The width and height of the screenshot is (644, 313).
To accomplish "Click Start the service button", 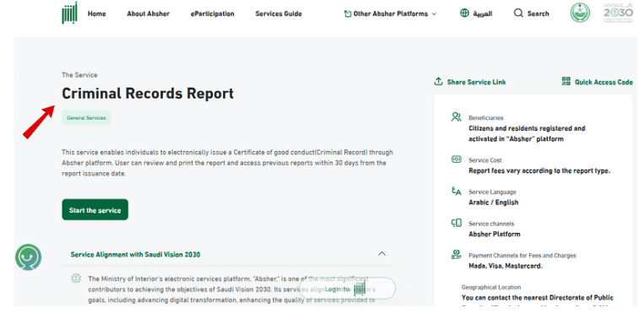I will pyautogui.click(x=95, y=210).
